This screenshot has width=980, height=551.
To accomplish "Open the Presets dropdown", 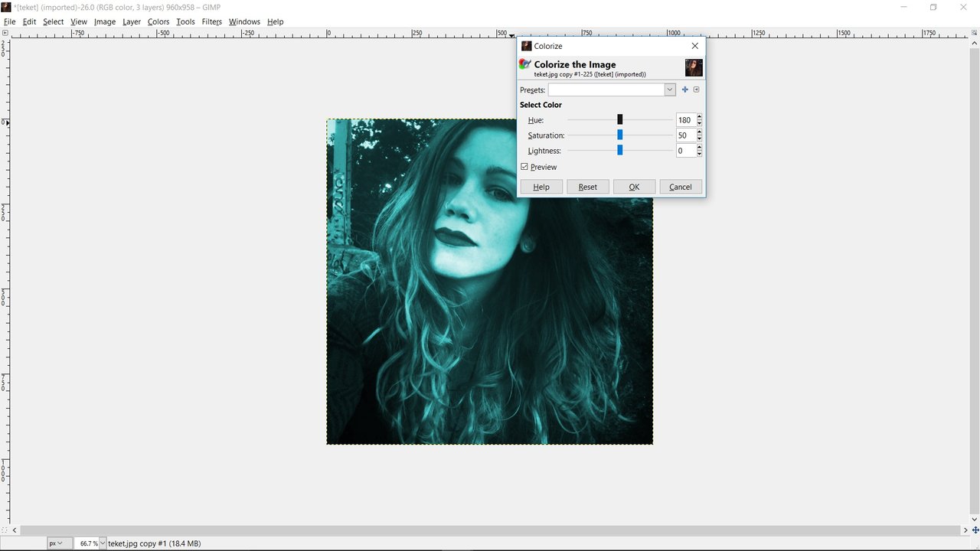I will coord(669,90).
